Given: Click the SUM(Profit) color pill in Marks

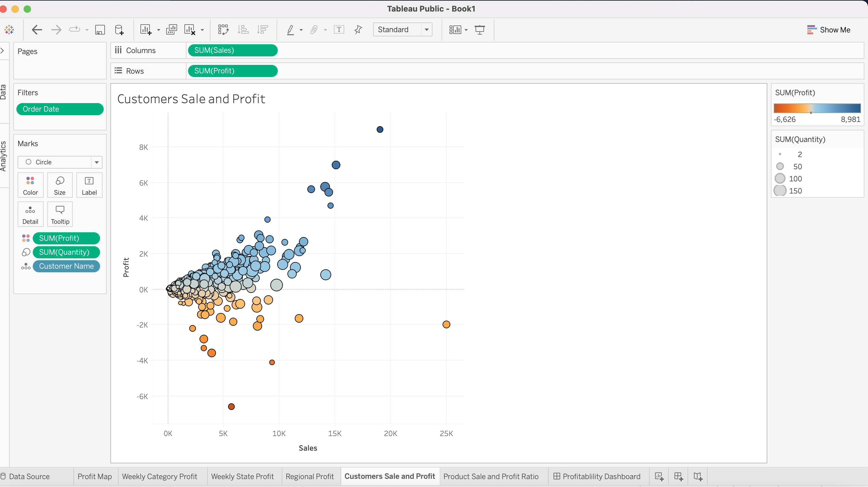Looking at the screenshot, I should click(66, 238).
